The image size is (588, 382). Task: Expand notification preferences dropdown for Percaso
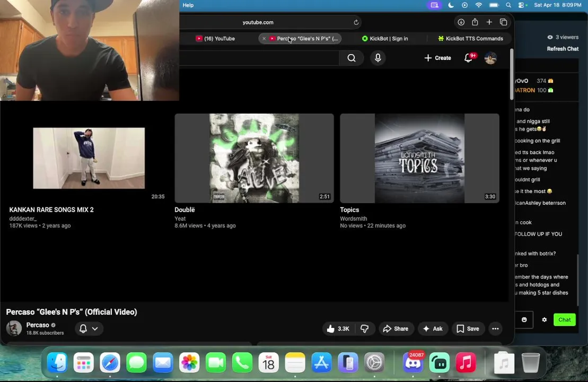pyautogui.click(x=89, y=329)
